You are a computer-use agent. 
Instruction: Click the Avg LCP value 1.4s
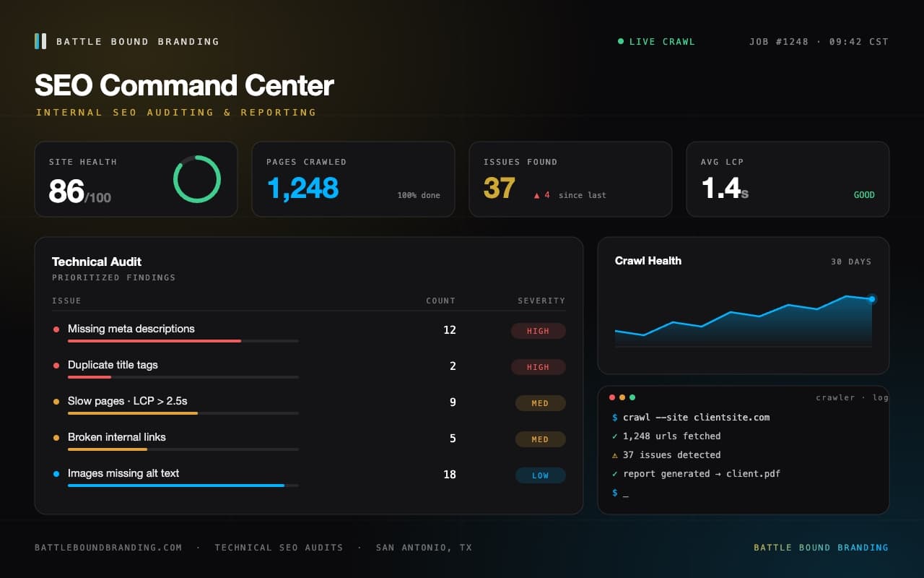[x=725, y=188]
